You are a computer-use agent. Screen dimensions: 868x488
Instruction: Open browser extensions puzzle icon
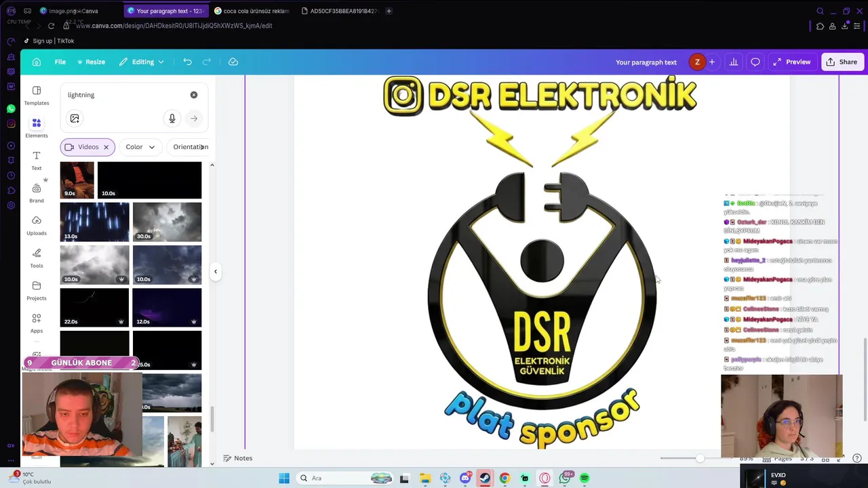[x=820, y=26]
